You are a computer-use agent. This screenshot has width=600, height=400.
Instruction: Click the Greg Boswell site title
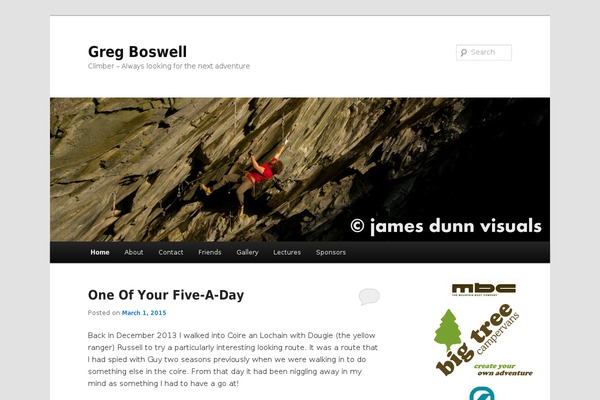[137, 52]
